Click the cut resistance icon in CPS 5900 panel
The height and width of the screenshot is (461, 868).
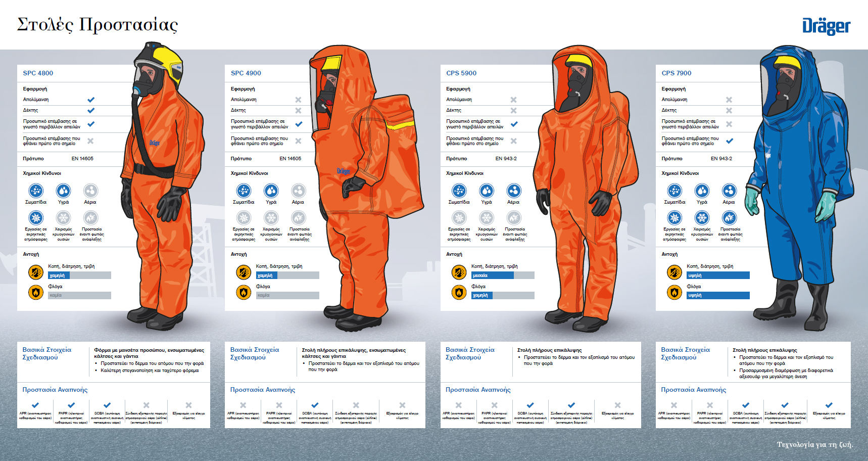pos(459,272)
